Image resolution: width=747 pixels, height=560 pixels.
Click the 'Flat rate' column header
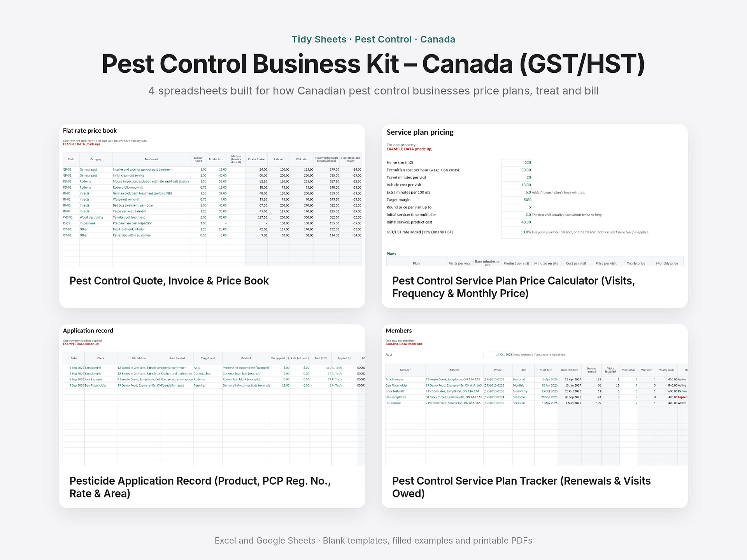pyautogui.click(x=302, y=159)
